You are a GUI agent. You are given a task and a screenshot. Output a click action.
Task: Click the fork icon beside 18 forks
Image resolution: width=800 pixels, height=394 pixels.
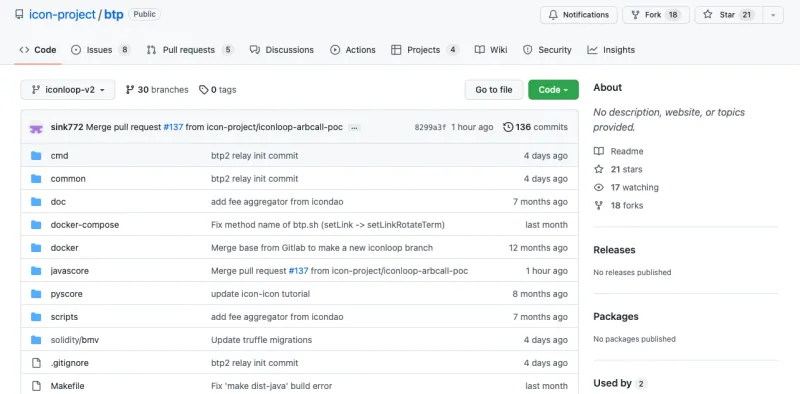pyautogui.click(x=598, y=206)
